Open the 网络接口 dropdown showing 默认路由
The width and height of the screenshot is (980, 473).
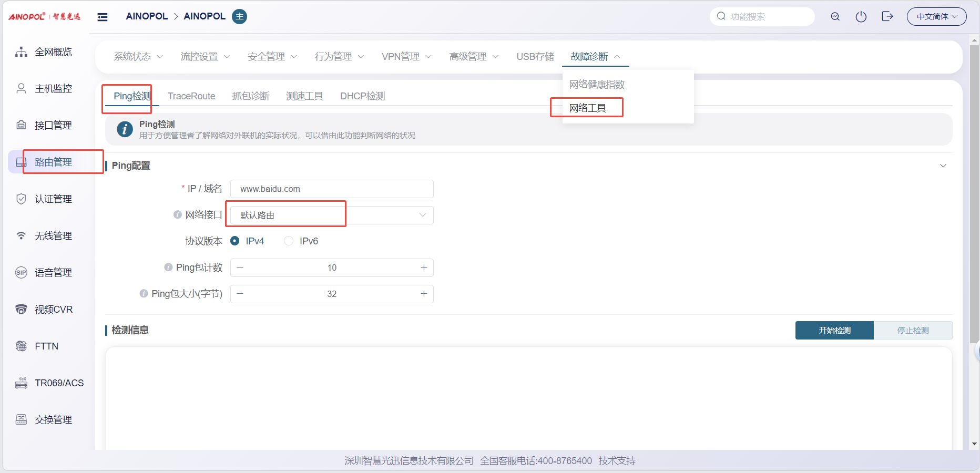click(332, 215)
